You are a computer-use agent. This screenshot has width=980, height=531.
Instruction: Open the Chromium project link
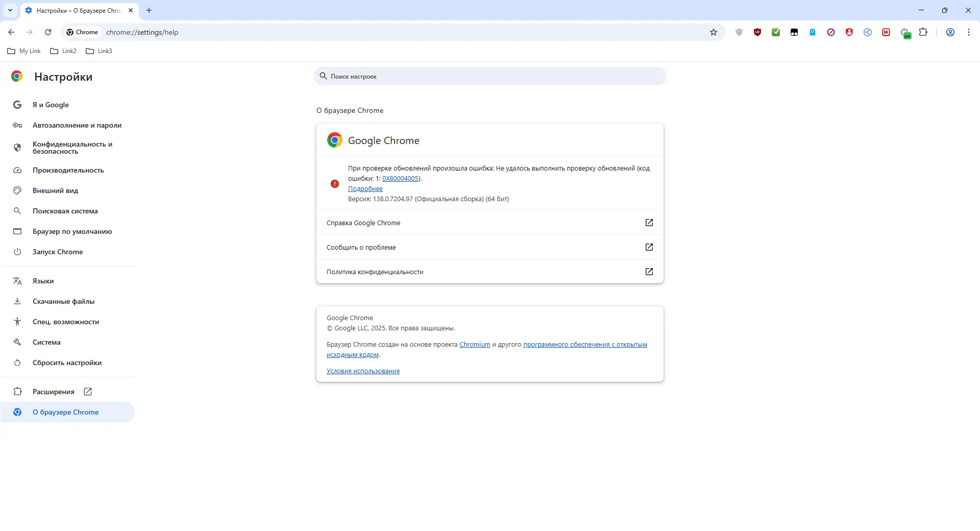475,345
